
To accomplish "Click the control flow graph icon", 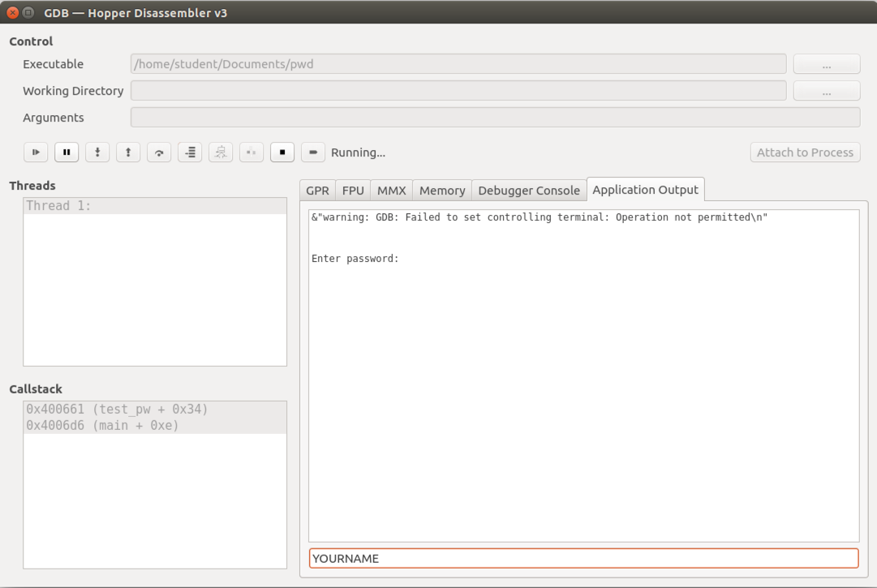I will (221, 152).
